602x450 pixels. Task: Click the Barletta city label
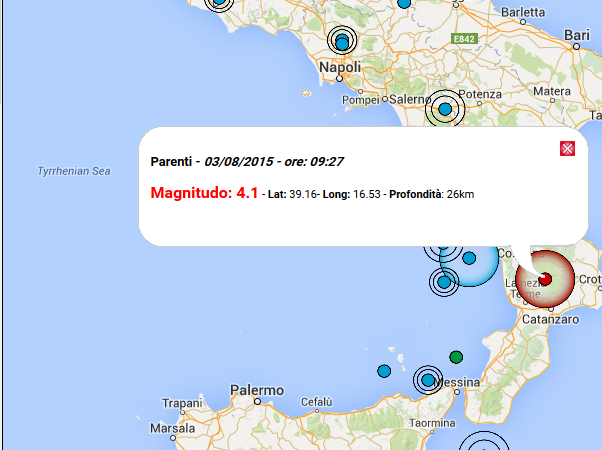point(523,12)
